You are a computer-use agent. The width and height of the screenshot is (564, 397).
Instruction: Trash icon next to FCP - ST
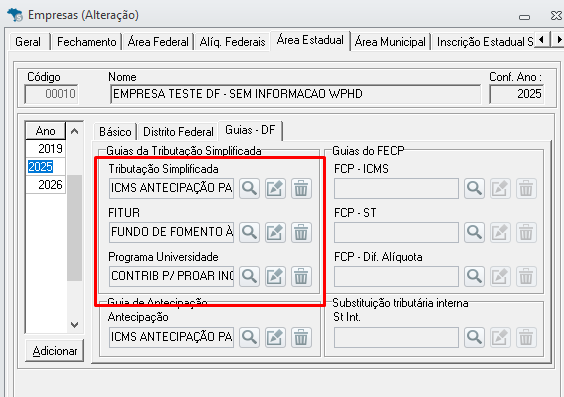(x=526, y=232)
